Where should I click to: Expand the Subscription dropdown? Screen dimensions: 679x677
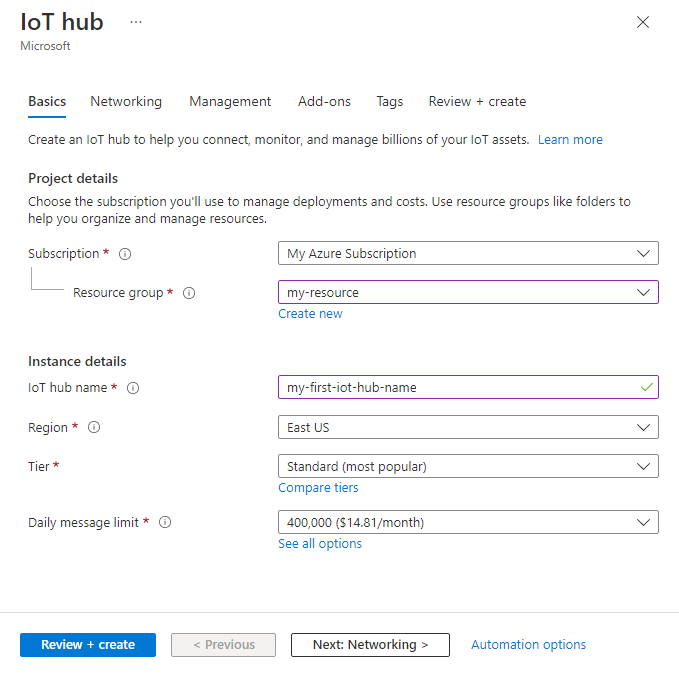tap(467, 254)
